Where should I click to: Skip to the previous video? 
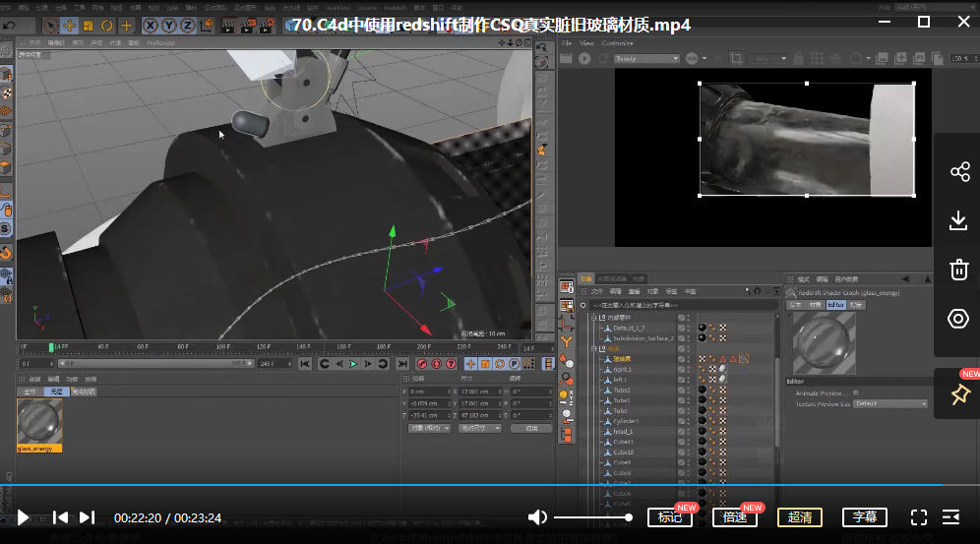pyautogui.click(x=60, y=517)
